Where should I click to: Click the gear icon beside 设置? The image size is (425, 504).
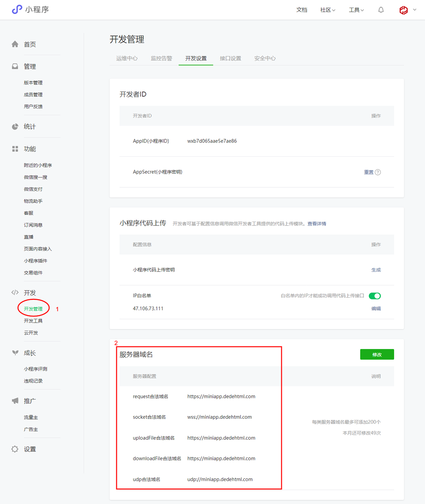tap(15, 449)
